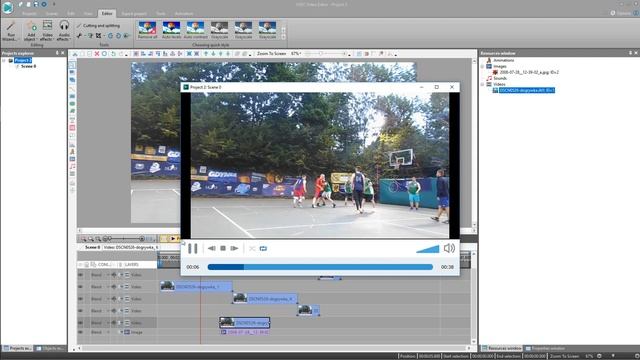
Task: Open the Video effects dropdown
Action: click(x=47, y=31)
